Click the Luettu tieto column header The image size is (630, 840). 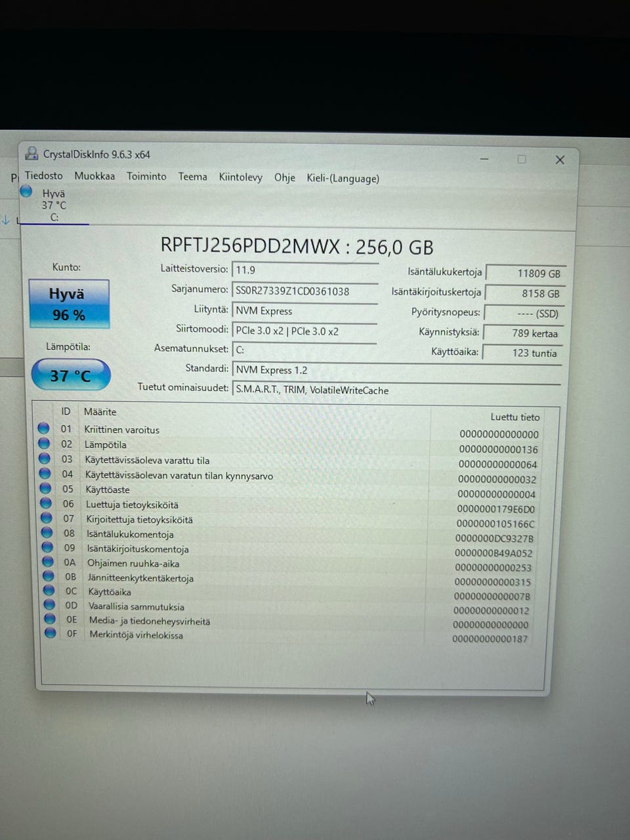pos(515,417)
